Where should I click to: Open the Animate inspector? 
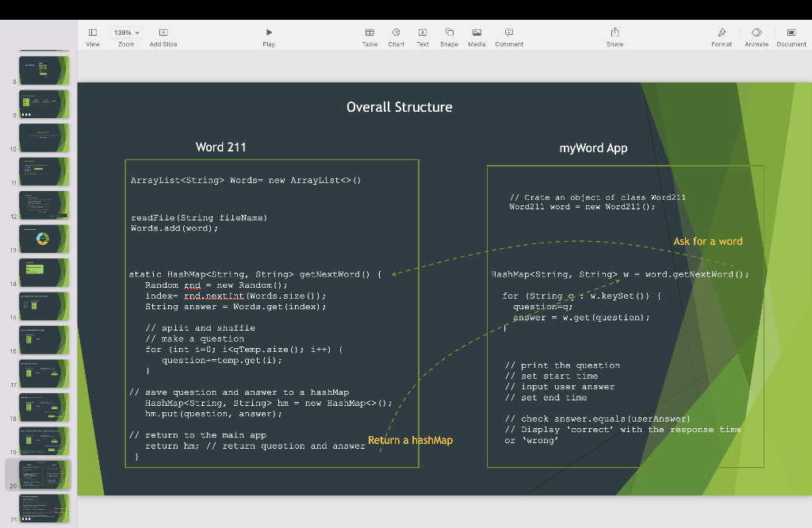click(756, 37)
